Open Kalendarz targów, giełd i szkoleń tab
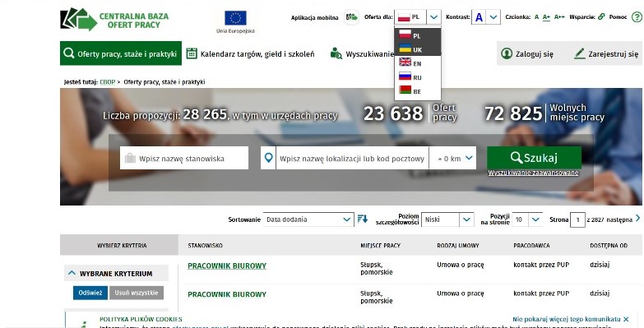644x328 pixels. (251, 53)
